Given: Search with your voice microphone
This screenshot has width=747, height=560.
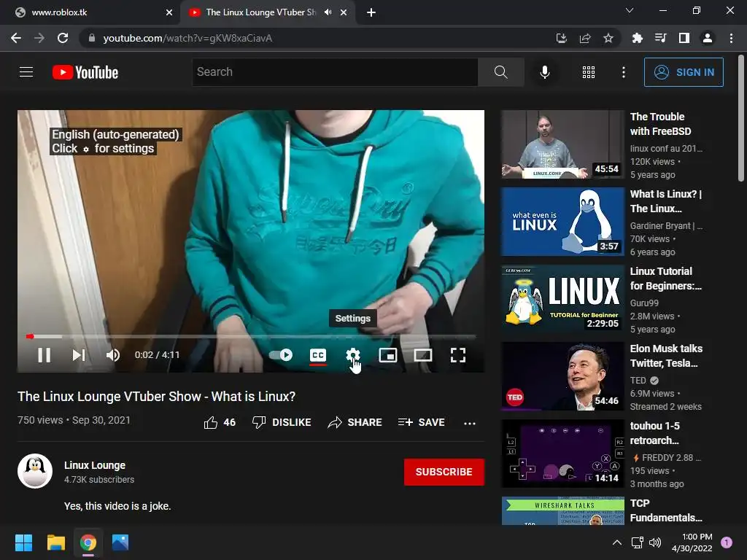Looking at the screenshot, I should click(x=544, y=72).
